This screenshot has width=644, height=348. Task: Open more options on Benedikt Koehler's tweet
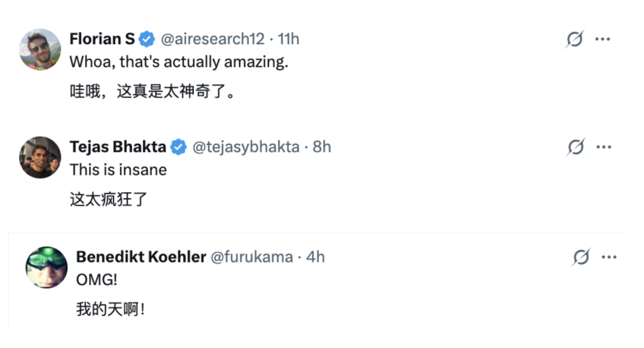[609, 257]
